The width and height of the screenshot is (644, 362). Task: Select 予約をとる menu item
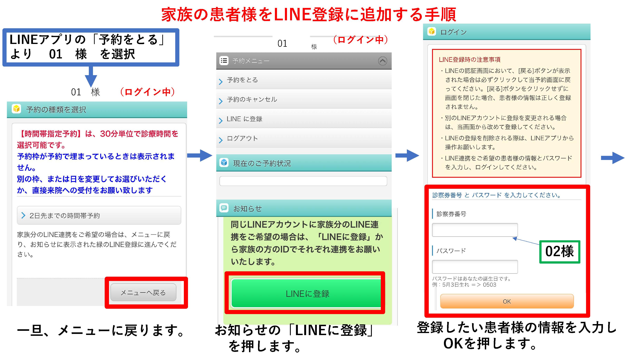point(304,80)
